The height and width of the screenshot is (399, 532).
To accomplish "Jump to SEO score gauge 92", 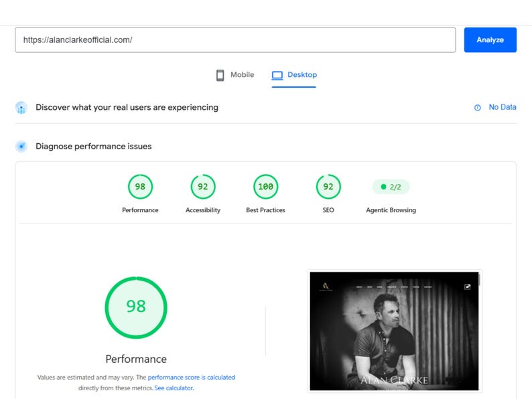I will point(328,187).
